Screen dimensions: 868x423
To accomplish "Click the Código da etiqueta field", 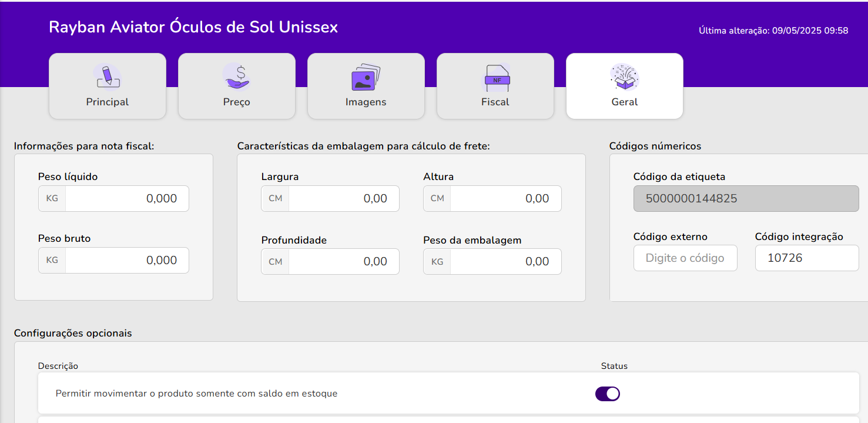I will pos(746,199).
